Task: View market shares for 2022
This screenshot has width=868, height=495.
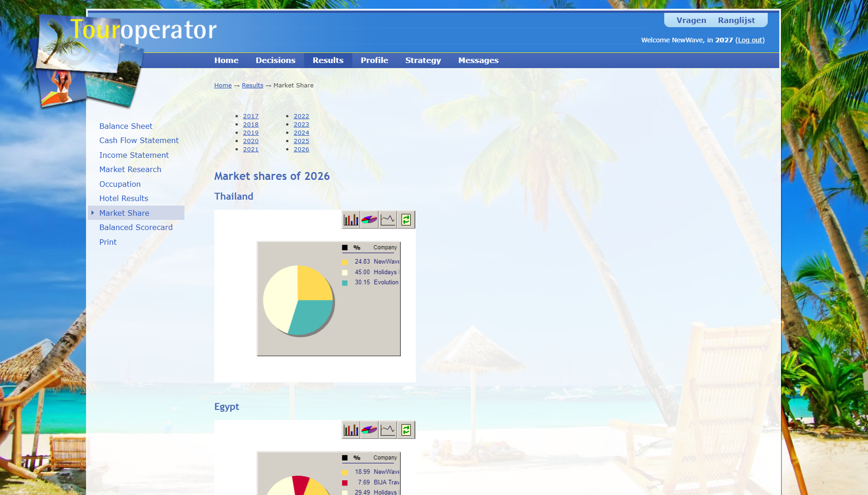Action: [x=301, y=116]
